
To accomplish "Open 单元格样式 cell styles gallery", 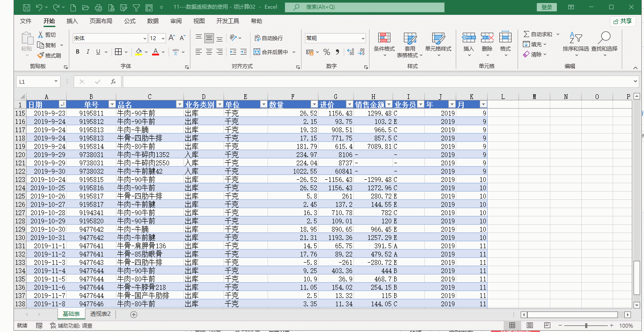I will [438, 44].
